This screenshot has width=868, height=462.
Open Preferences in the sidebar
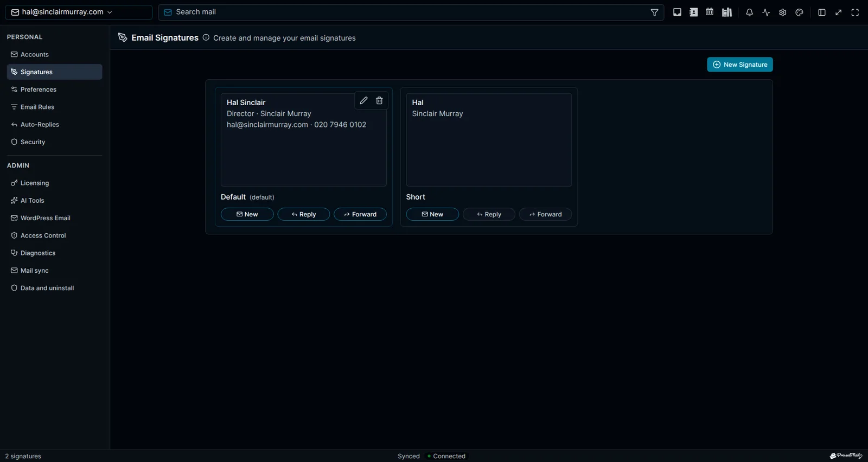coord(54,89)
